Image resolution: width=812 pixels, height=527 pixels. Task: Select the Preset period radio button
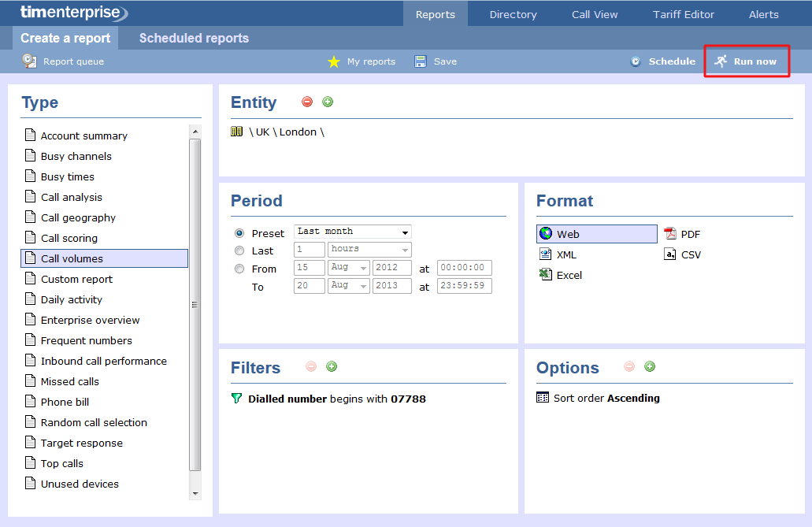tap(239, 233)
